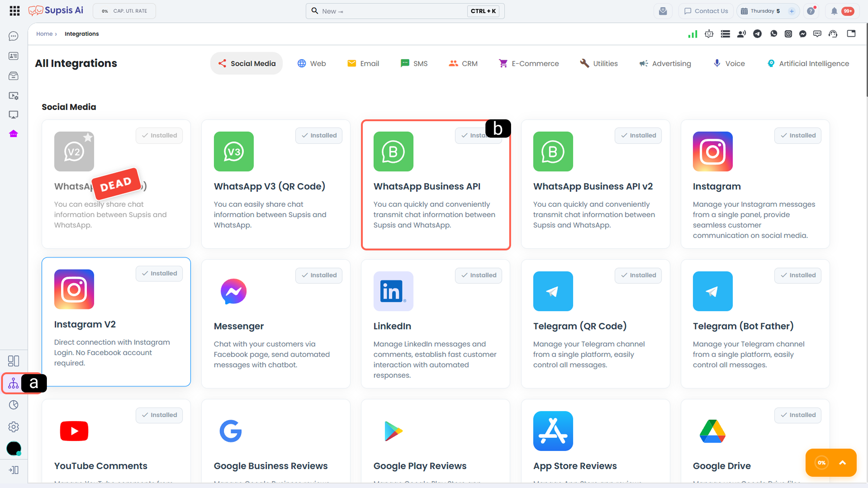Click the headset support icon
Viewport: 868px width, 488px height.
(x=833, y=34)
